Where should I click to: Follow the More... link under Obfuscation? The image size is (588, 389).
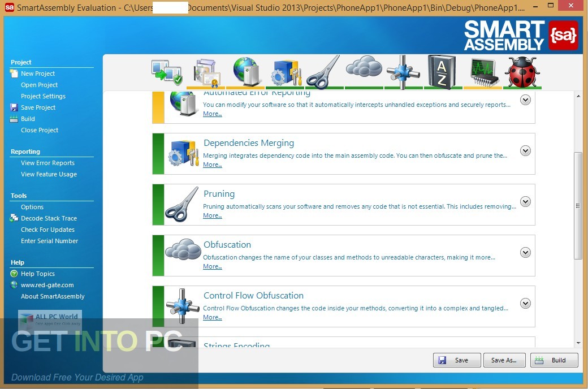[212, 266]
